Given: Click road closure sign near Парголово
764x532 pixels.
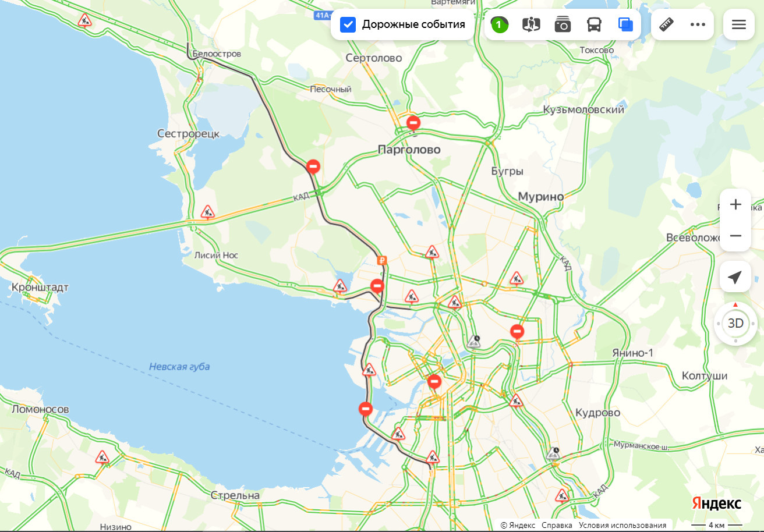Looking at the screenshot, I should click(413, 123).
